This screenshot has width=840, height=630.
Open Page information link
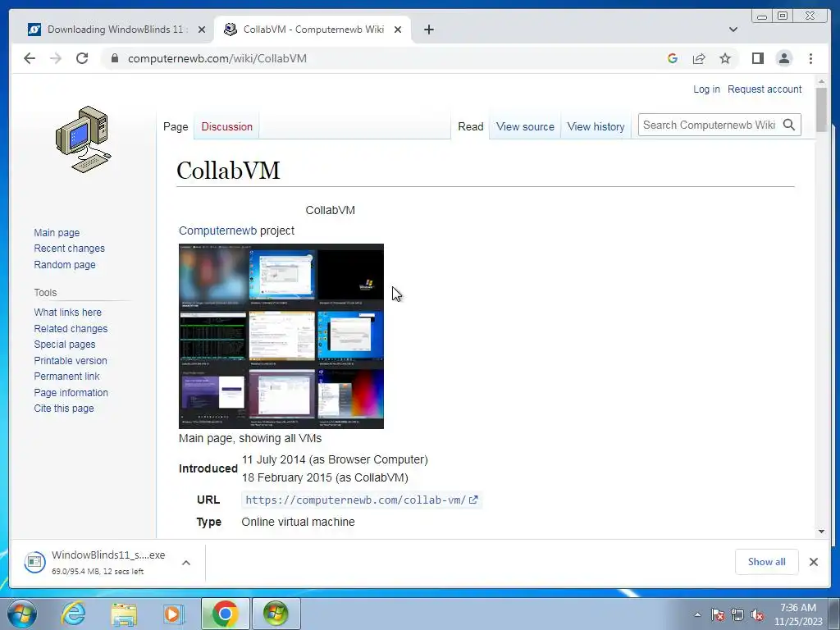tap(71, 392)
